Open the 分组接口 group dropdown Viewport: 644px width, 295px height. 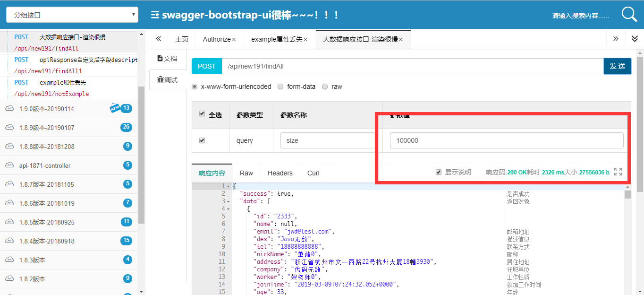(72, 15)
